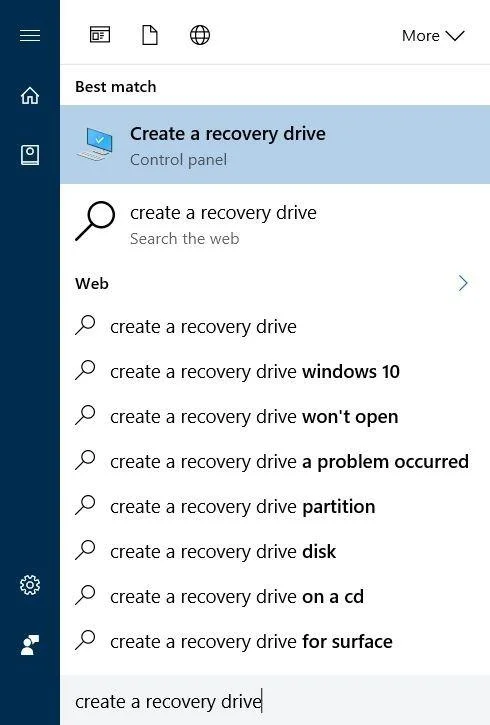Viewport: 490px width, 725px height.
Task: Open the Notebook icon in the sidebar
Action: (30, 154)
